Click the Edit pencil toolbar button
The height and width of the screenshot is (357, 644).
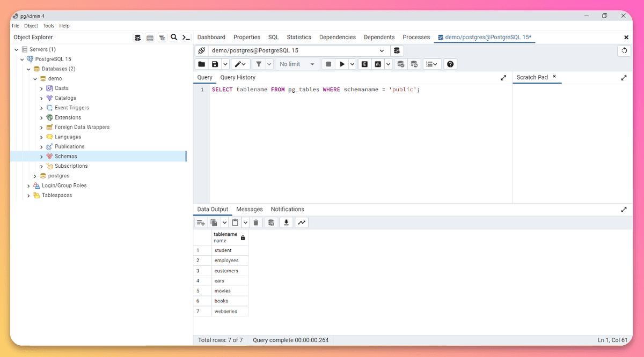(240, 64)
